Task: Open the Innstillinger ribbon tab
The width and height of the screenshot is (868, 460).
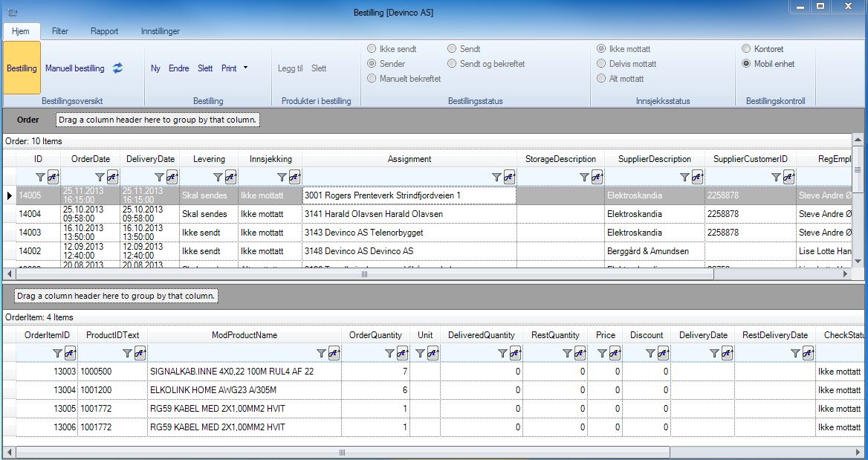Action: [160, 31]
